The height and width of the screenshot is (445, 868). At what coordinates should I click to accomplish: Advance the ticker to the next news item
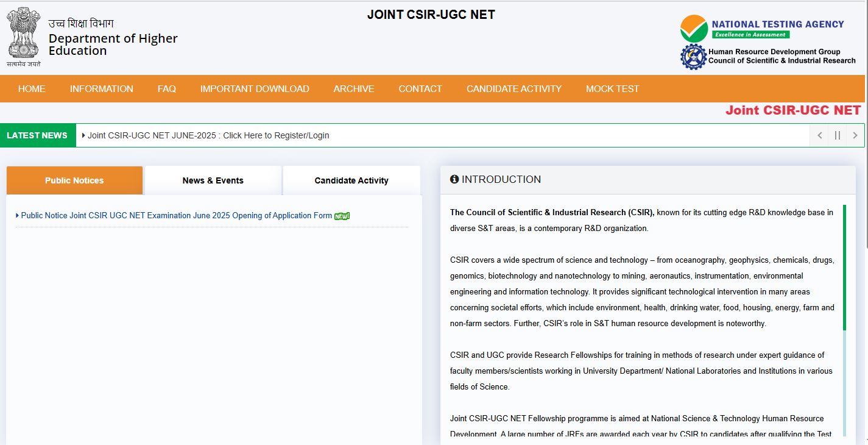point(855,135)
